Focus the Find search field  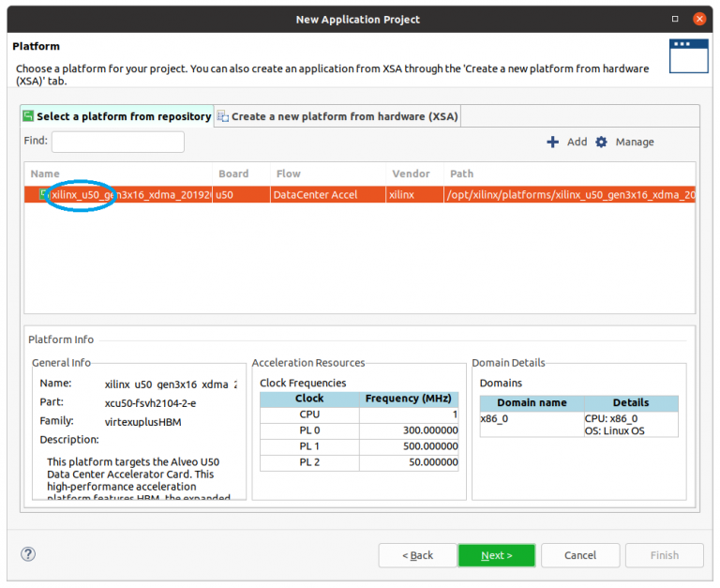click(x=117, y=142)
